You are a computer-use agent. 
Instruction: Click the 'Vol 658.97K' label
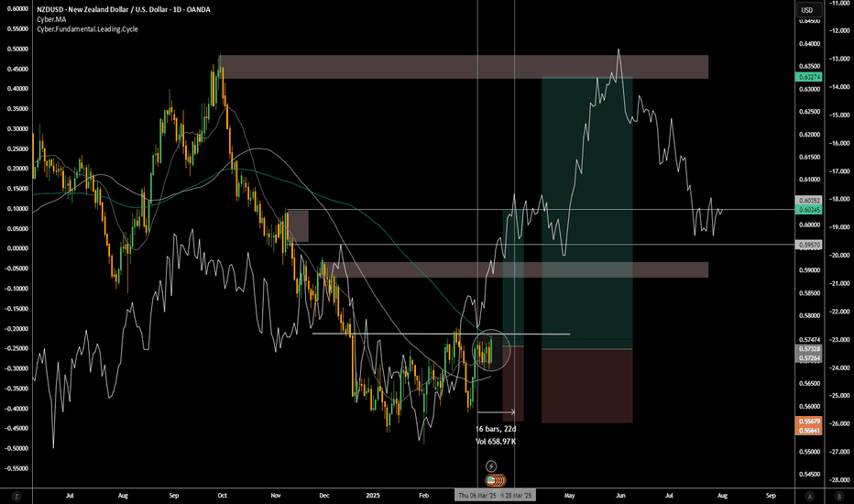click(496, 442)
